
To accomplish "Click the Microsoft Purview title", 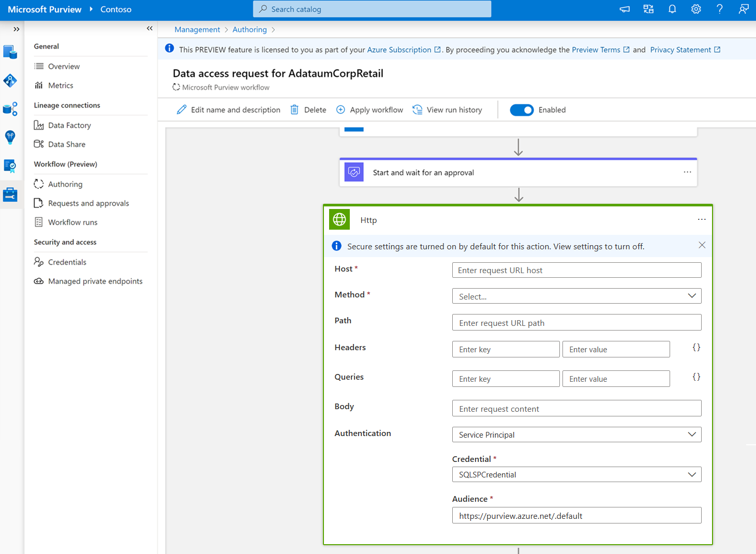I will [x=45, y=9].
